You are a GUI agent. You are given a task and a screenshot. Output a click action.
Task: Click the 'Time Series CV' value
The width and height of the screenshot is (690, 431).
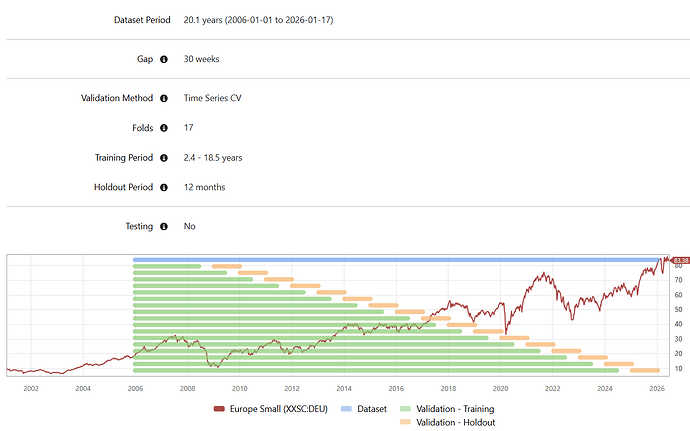point(213,98)
